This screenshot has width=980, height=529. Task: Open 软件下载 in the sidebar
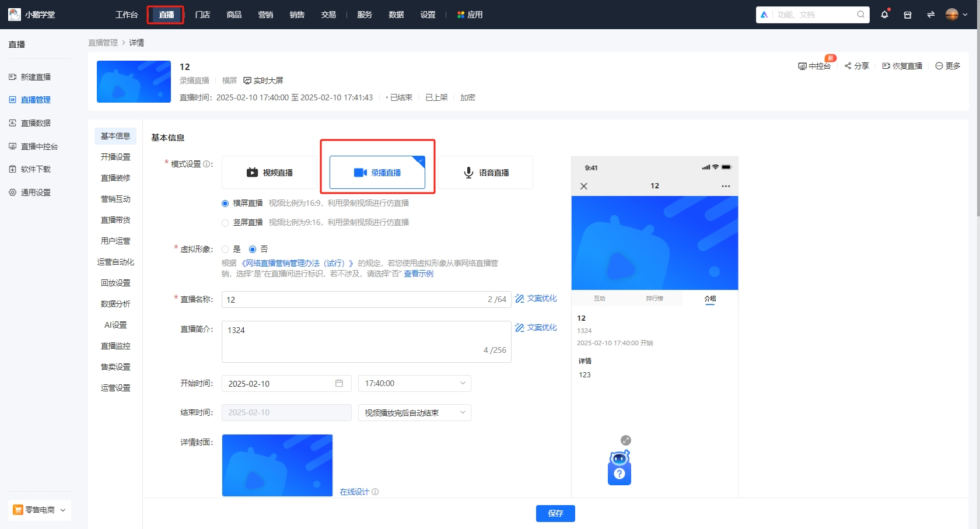36,169
